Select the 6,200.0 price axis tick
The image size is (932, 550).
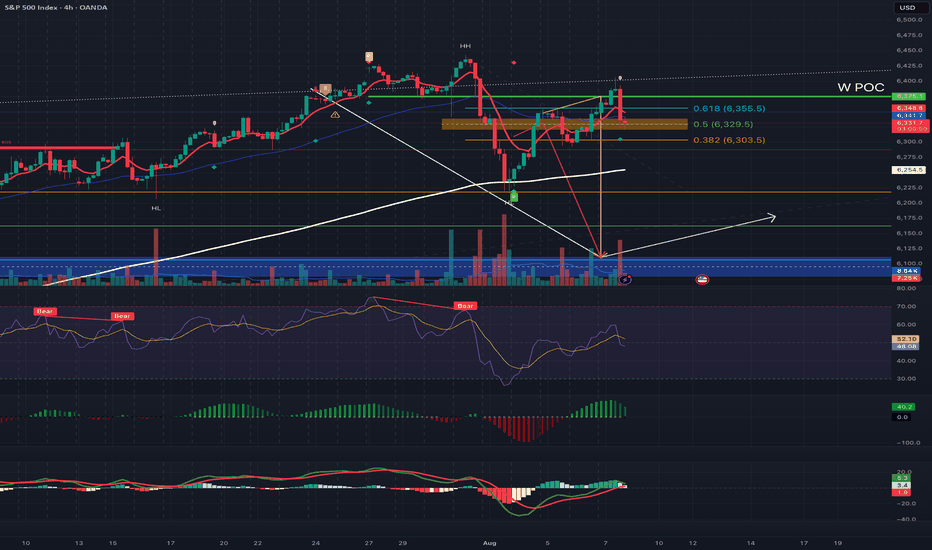pyautogui.click(x=909, y=203)
